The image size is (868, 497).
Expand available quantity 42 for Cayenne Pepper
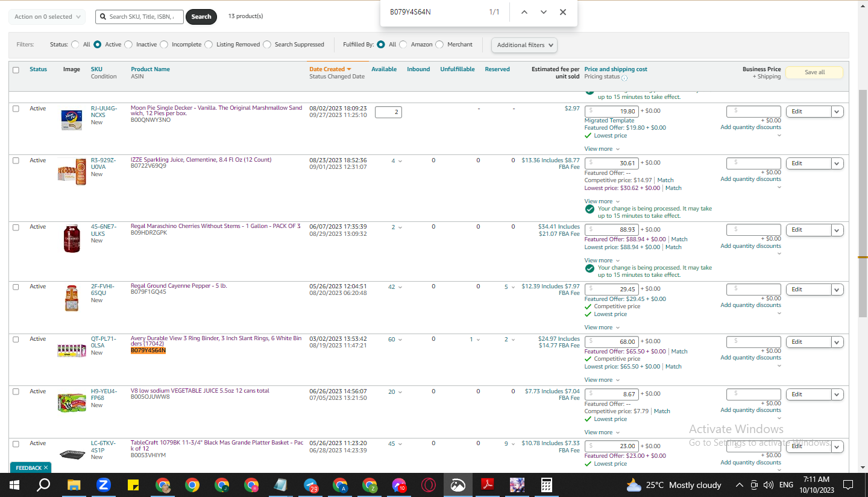tap(395, 287)
